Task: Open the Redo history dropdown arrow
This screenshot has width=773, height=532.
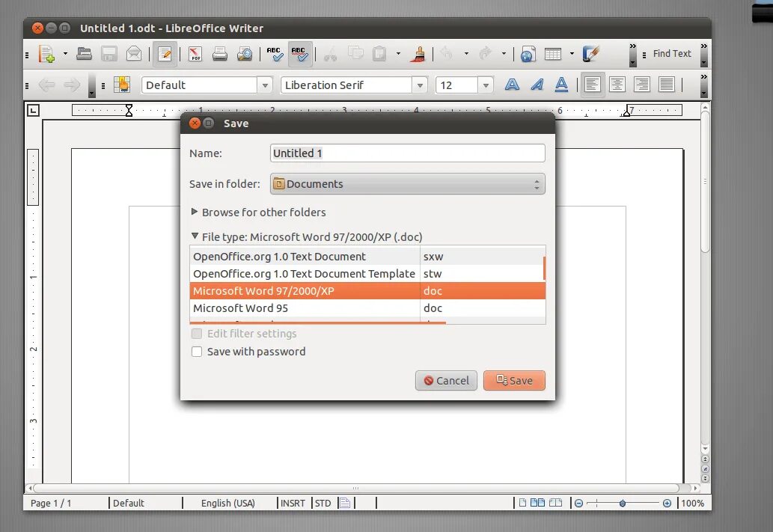Action: [x=504, y=54]
